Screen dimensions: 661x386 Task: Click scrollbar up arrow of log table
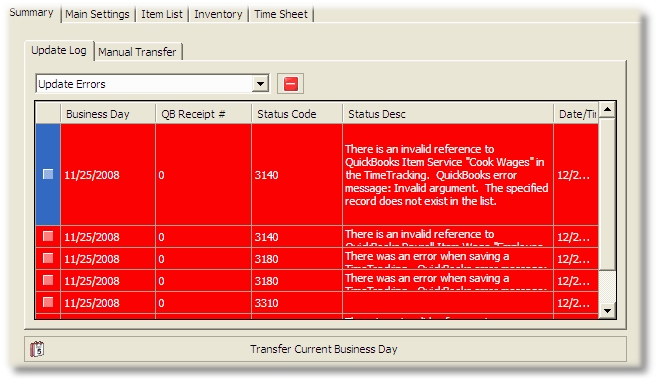(607, 110)
